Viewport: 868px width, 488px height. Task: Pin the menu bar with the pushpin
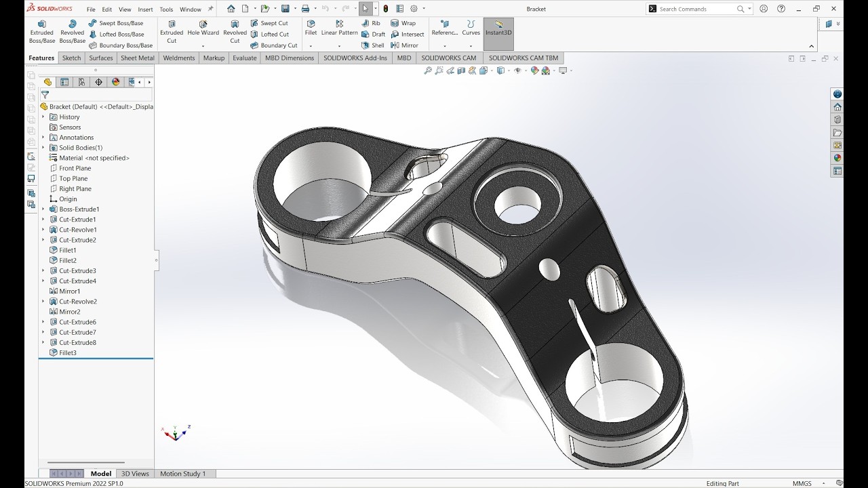[x=210, y=9]
